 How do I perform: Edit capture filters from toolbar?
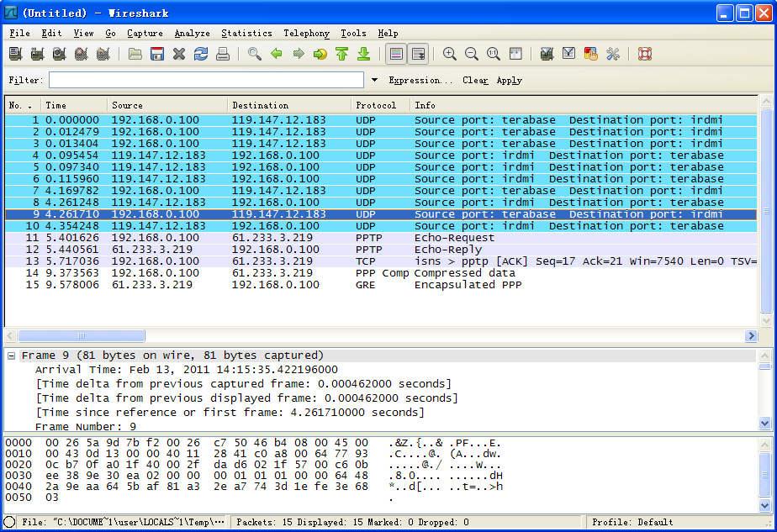547,54
